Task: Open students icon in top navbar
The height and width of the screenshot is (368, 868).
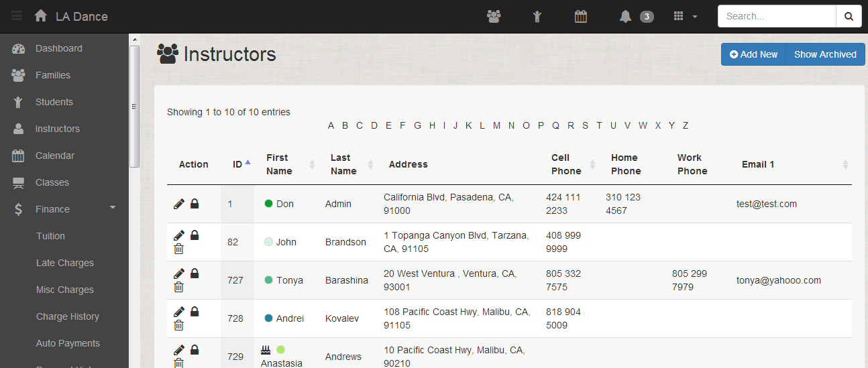Action: [x=537, y=17]
